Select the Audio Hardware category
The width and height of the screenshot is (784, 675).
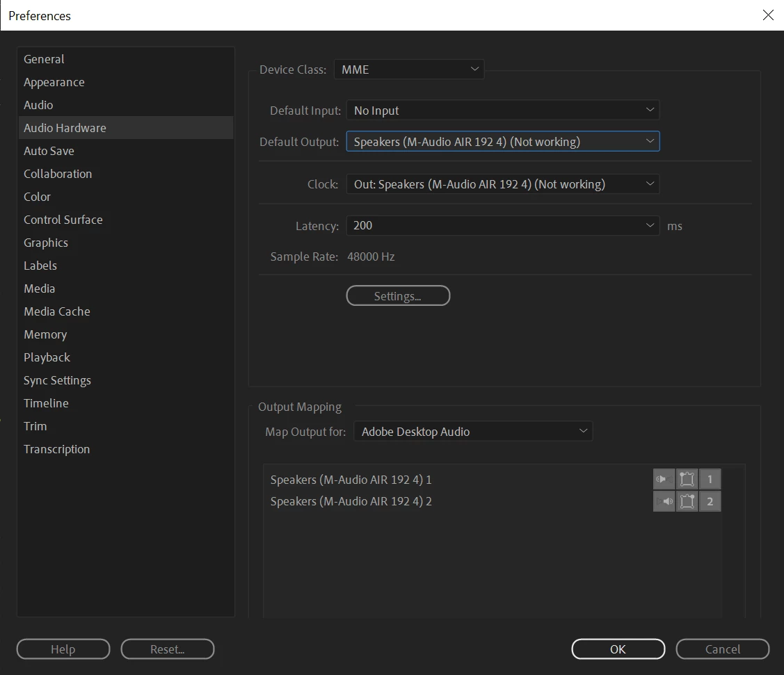(126, 128)
